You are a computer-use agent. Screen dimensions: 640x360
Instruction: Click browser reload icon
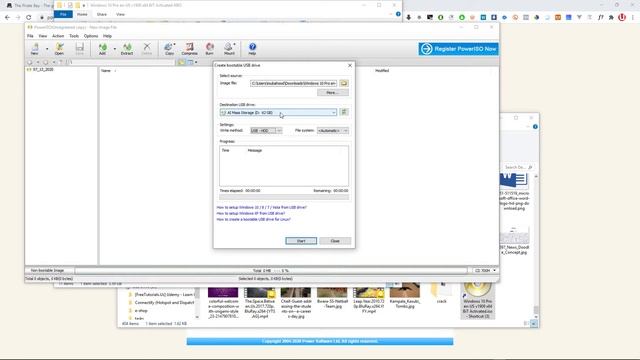point(29,18)
